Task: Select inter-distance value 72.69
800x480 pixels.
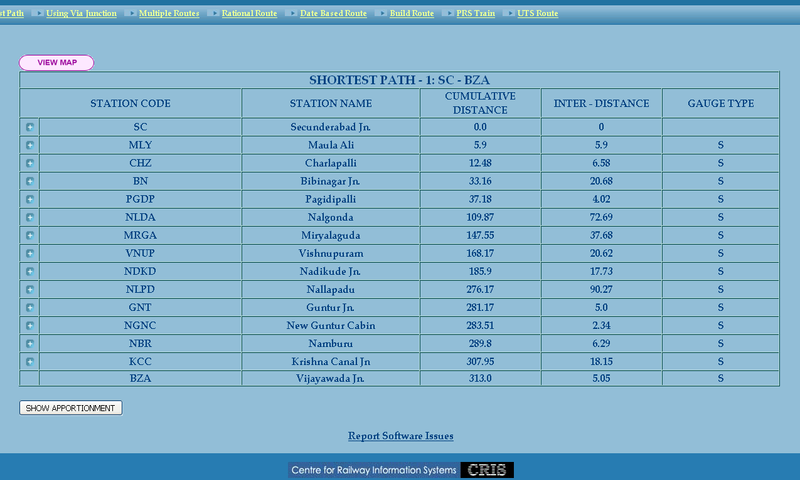Action: tap(602, 217)
